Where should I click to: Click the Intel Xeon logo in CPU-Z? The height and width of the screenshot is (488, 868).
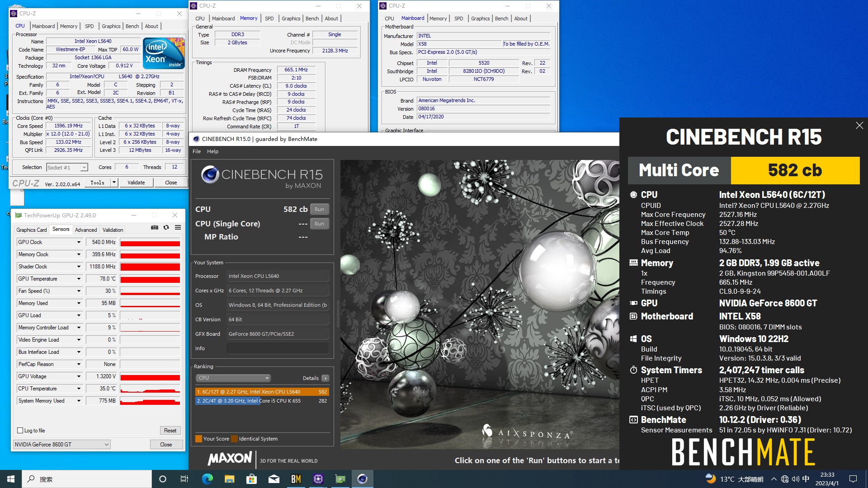(164, 53)
